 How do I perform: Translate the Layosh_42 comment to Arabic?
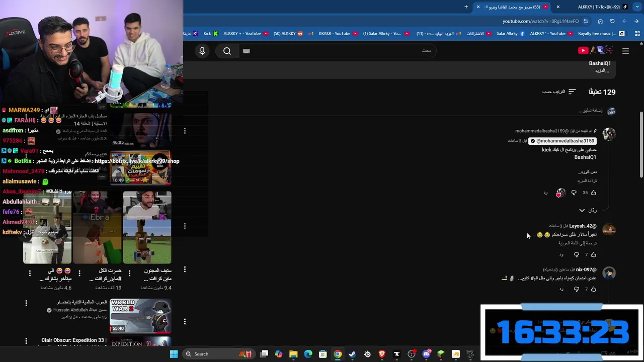[x=578, y=243]
